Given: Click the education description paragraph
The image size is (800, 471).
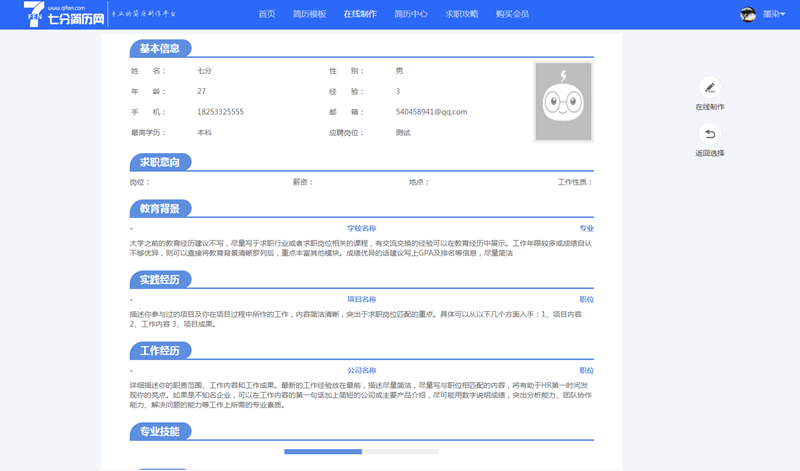Looking at the screenshot, I should pyautogui.click(x=361, y=248).
